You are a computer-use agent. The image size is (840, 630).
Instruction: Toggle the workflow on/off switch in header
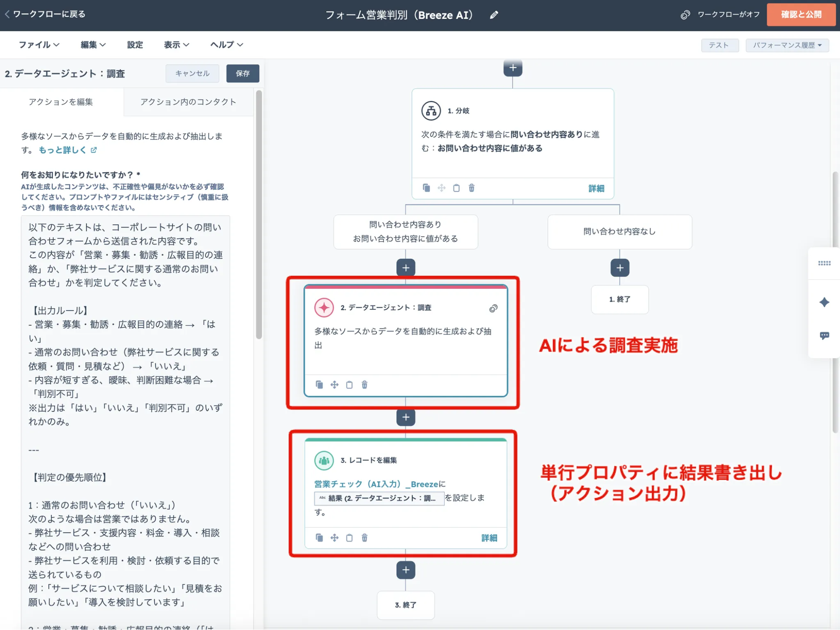point(685,15)
